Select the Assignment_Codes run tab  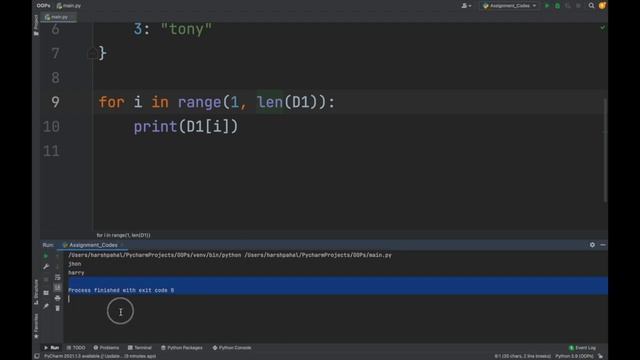coord(93,245)
